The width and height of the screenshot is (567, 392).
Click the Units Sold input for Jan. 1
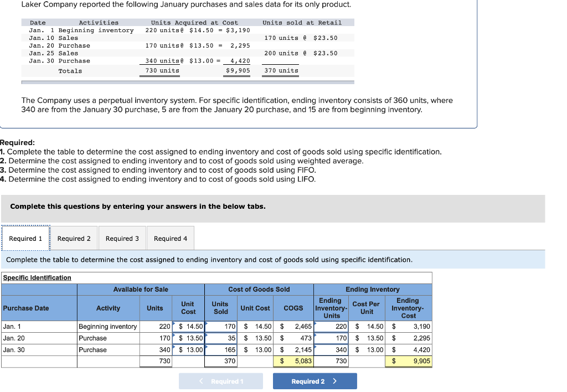[x=220, y=327]
